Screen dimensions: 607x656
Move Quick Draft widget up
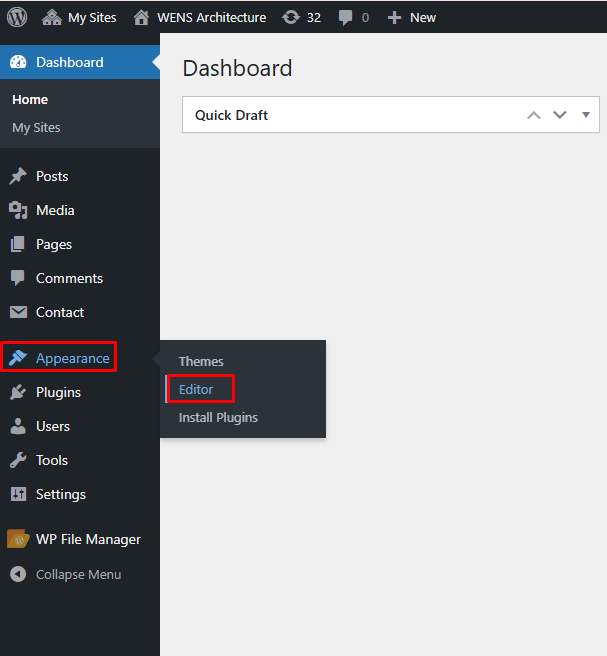(x=533, y=115)
